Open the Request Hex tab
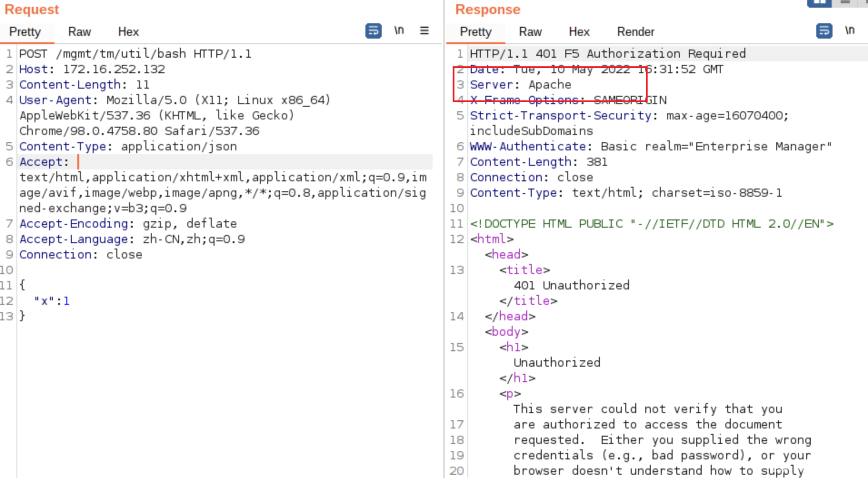Image resolution: width=868 pixels, height=478 pixels. (x=128, y=32)
